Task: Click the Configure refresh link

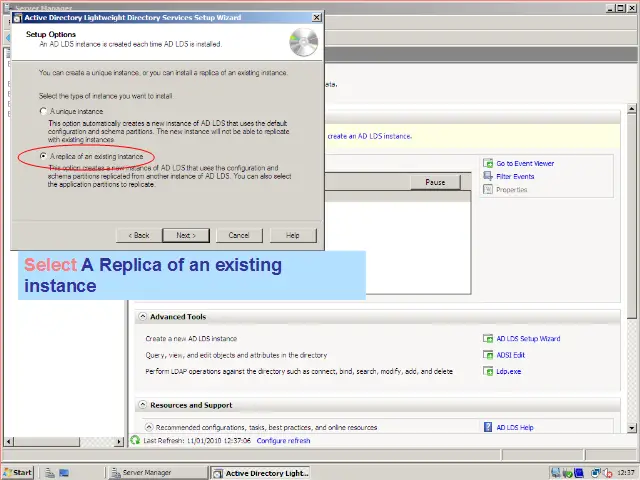Action: pyautogui.click(x=283, y=440)
